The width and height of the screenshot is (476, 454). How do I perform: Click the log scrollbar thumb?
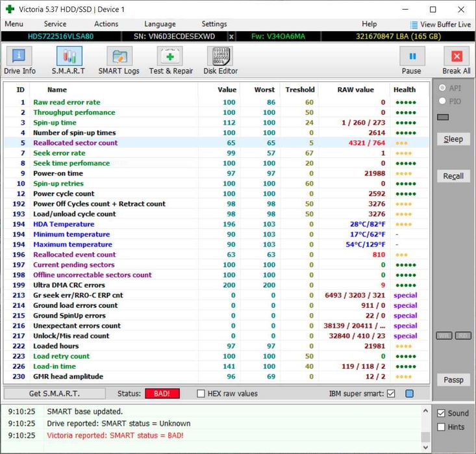click(x=425, y=436)
